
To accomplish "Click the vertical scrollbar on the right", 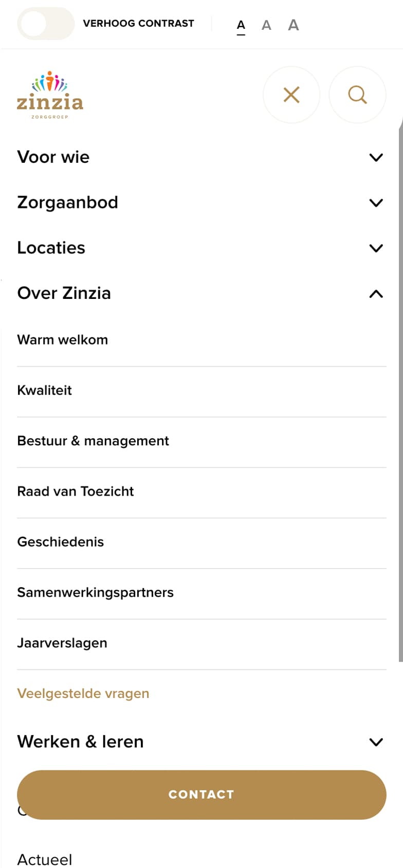I will (400, 390).
